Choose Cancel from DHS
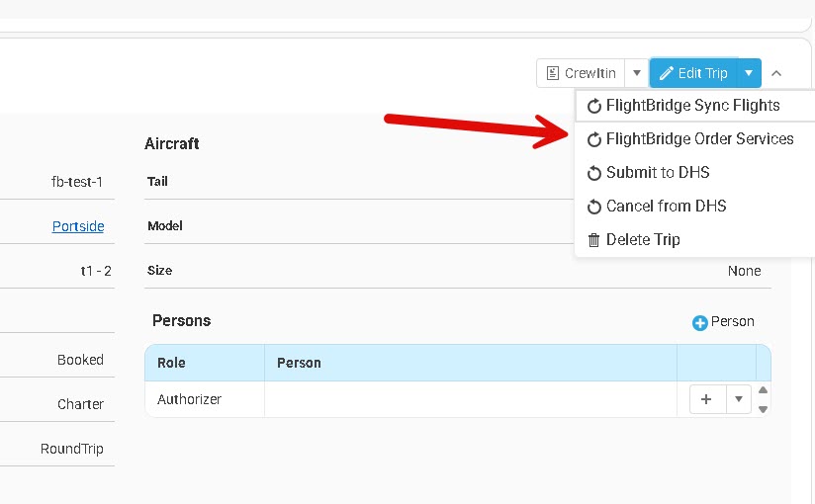815x504 pixels. click(666, 207)
